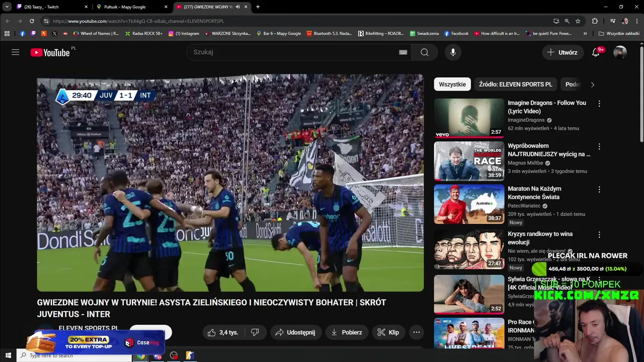
Task: Select the Podo… filter chip
Action: coord(573,84)
